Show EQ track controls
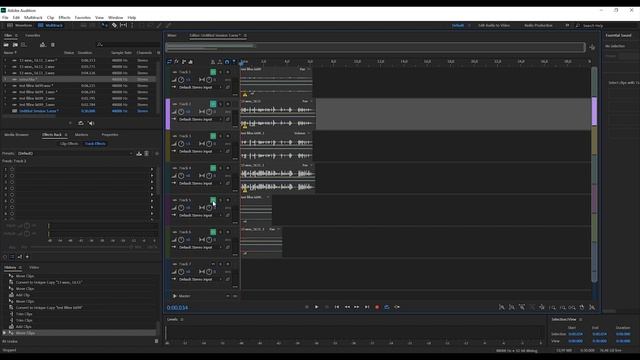640x360 pixels. pyautogui.click(x=191, y=62)
